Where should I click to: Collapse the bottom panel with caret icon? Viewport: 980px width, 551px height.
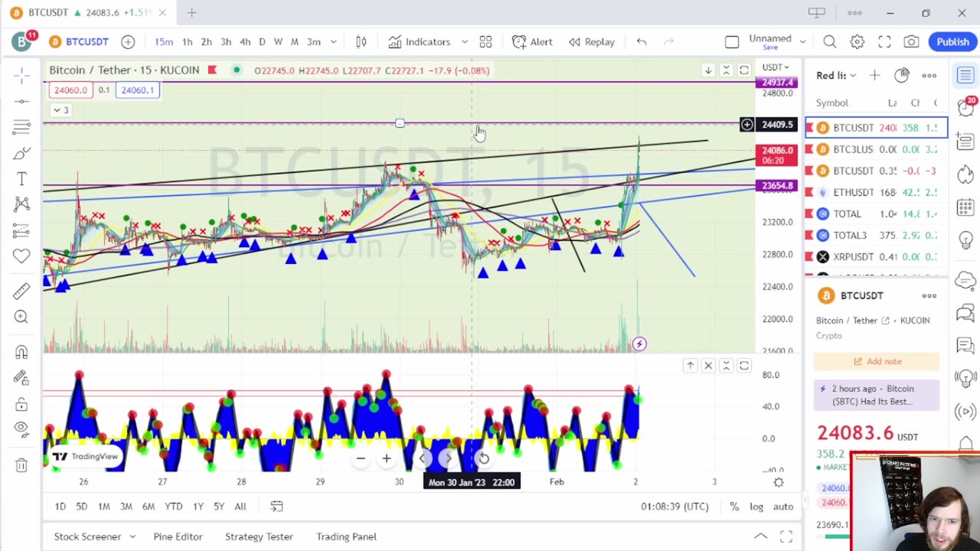click(760, 536)
